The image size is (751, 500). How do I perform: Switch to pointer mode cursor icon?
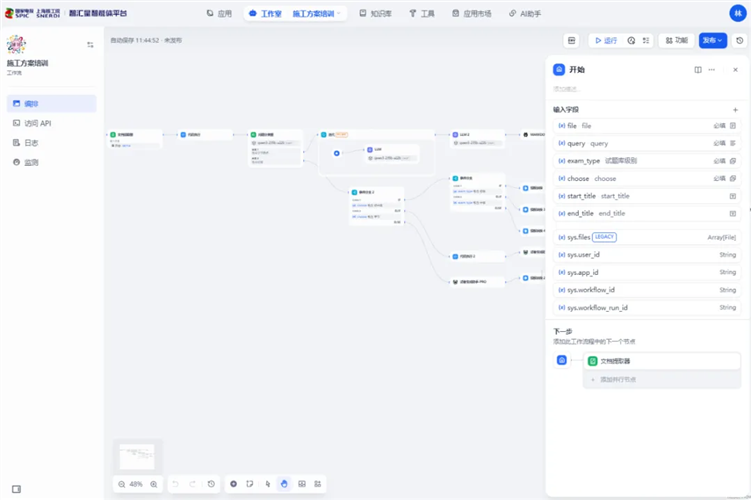268,484
